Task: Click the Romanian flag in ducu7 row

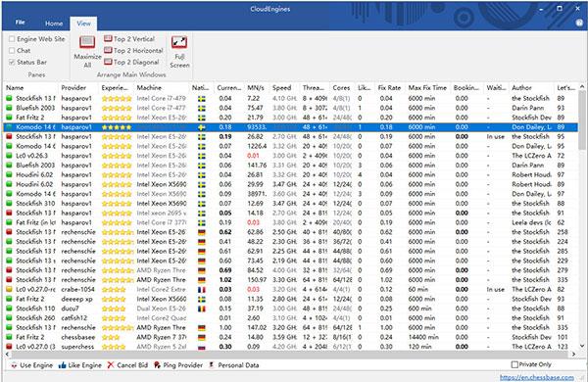Action: click(x=201, y=309)
